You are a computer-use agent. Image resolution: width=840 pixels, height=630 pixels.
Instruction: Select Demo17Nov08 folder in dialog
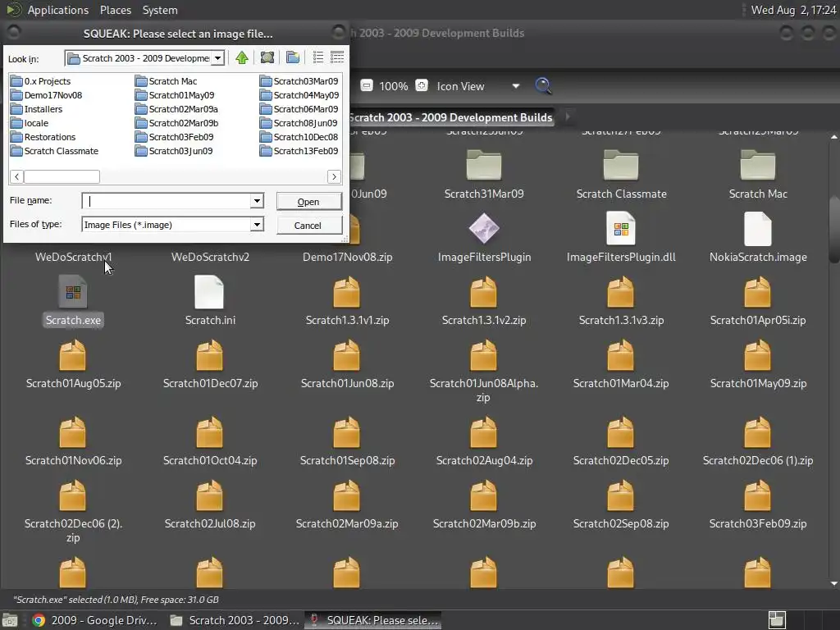click(x=47, y=95)
